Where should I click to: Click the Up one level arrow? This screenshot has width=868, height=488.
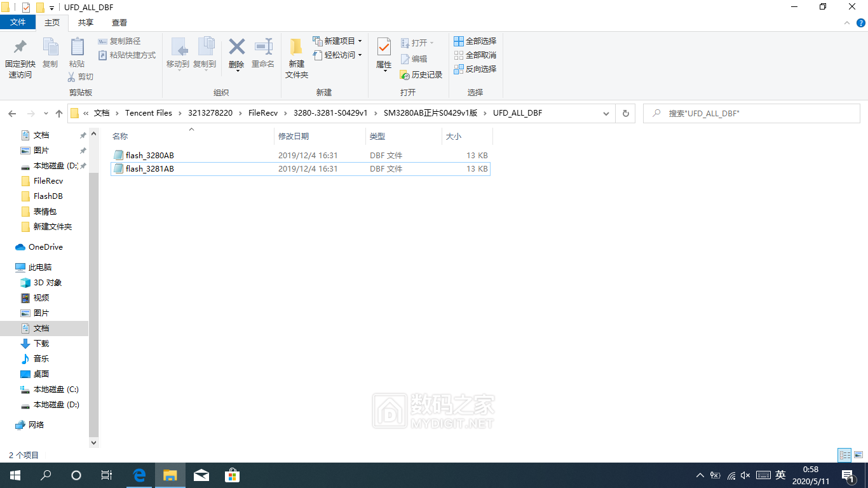pyautogui.click(x=59, y=114)
